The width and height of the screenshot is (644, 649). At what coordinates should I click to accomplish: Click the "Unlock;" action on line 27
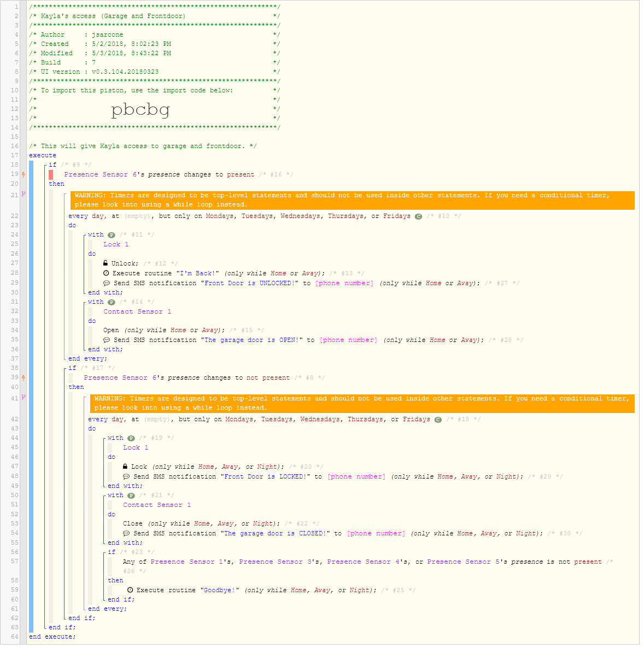[125, 264]
